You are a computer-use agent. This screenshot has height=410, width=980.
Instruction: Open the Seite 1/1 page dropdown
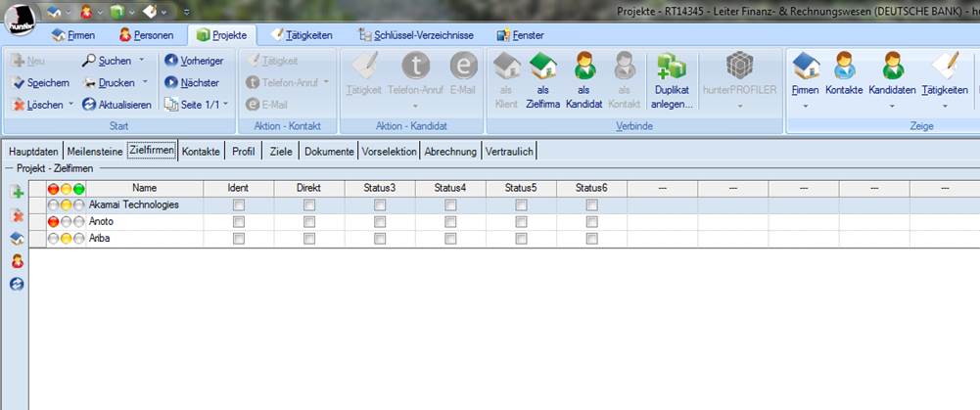(225, 105)
